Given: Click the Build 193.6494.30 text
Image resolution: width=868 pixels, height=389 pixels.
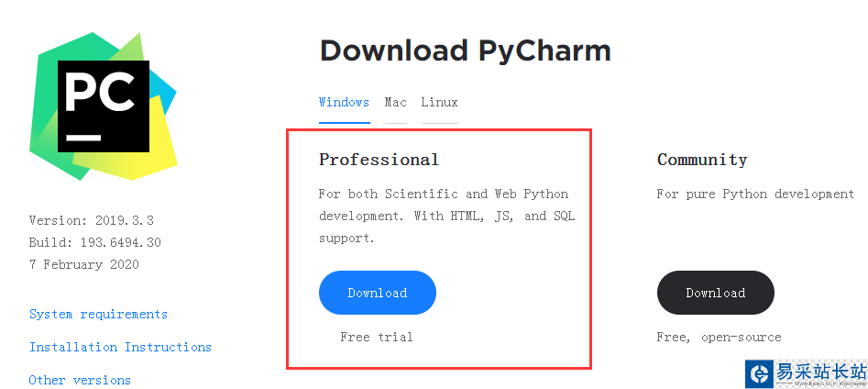Looking at the screenshot, I should [94, 242].
